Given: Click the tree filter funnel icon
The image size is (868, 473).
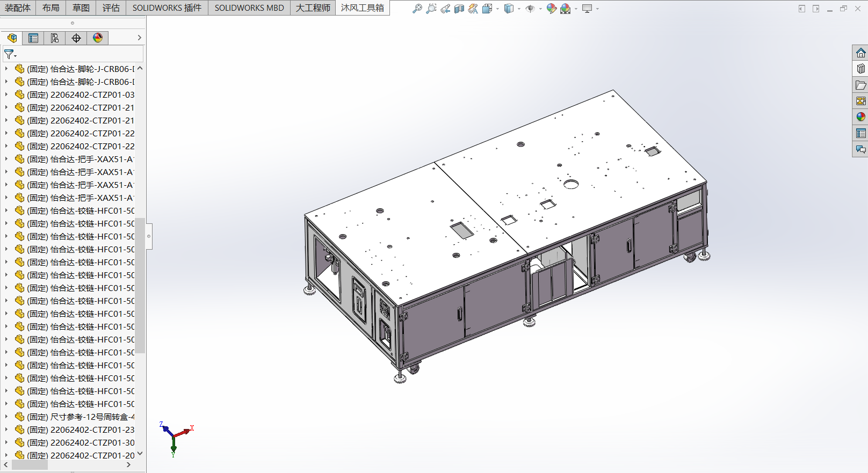Looking at the screenshot, I should 9,54.
